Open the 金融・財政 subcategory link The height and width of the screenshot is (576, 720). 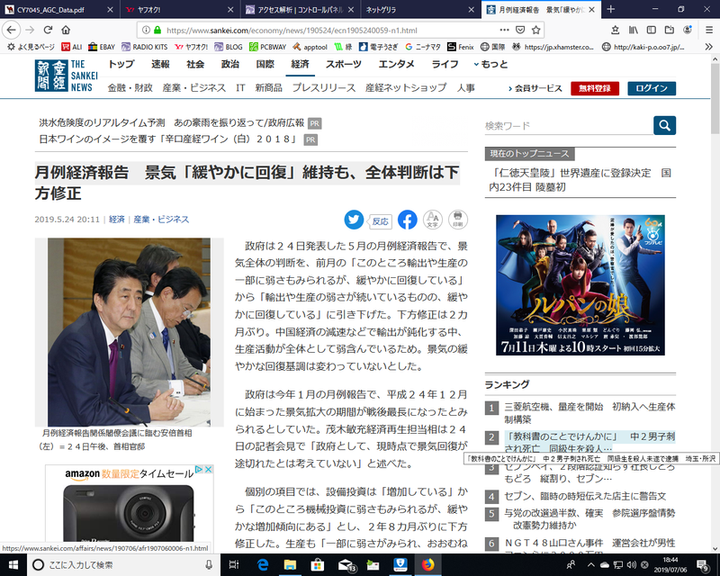(x=129, y=88)
